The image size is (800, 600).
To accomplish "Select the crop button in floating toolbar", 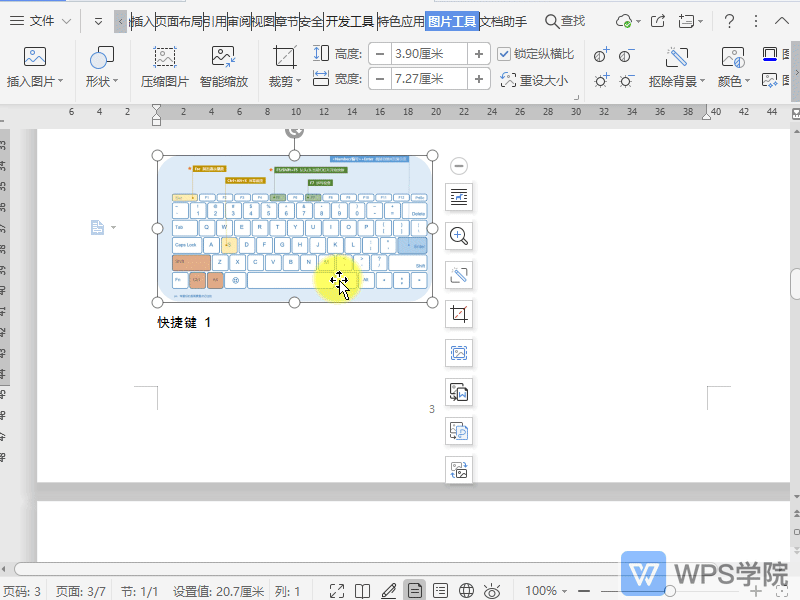I will 459,315.
